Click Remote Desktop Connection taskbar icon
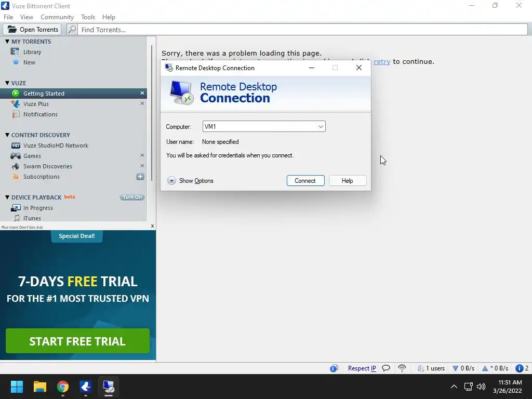The width and height of the screenshot is (532, 399). click(109, 387)
